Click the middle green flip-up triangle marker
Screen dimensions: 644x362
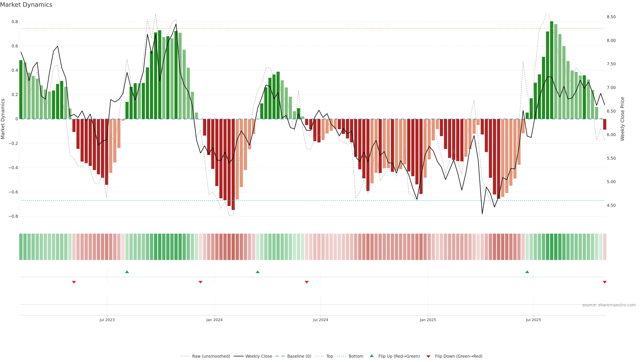pyautogui.click(x=258, y=272)
